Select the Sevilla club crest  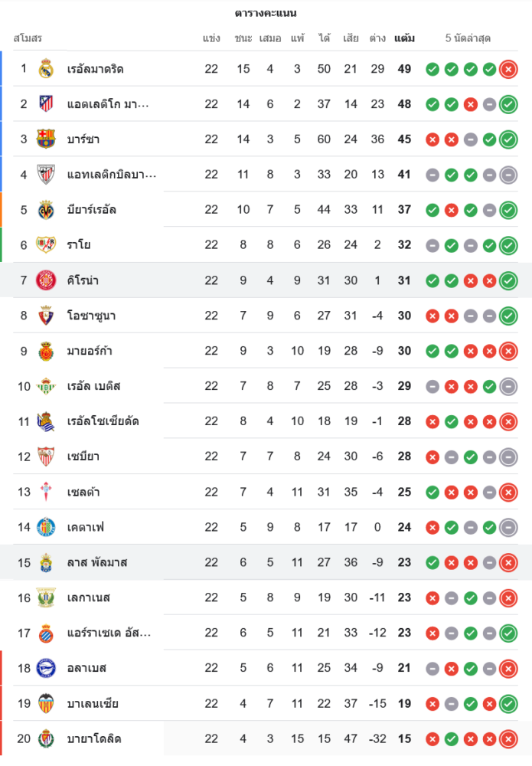(46, 457)
